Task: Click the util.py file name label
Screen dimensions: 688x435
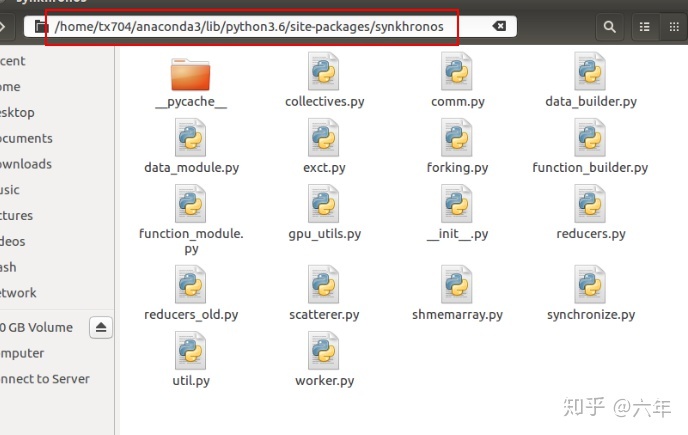Action: coord(191,381)
